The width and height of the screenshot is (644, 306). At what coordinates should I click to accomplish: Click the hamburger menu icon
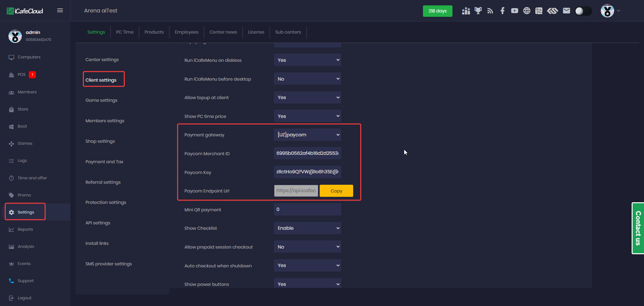click(60, 10)
